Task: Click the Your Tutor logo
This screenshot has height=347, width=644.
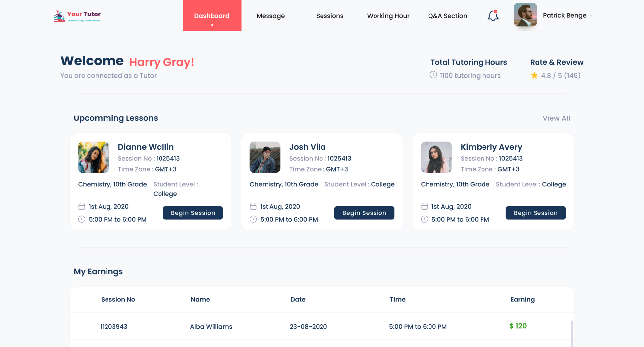Action: pos(77,16)
